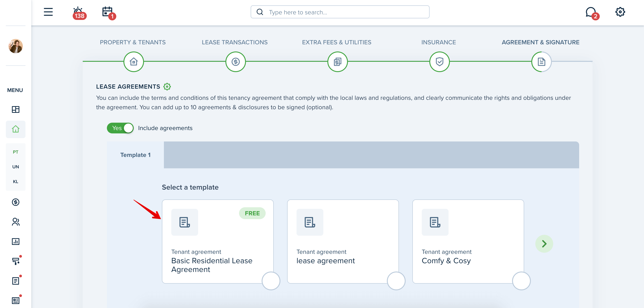This screenshot has width=644, height=308.
Task: Click the house step circle icon
Action: (134, 62)
